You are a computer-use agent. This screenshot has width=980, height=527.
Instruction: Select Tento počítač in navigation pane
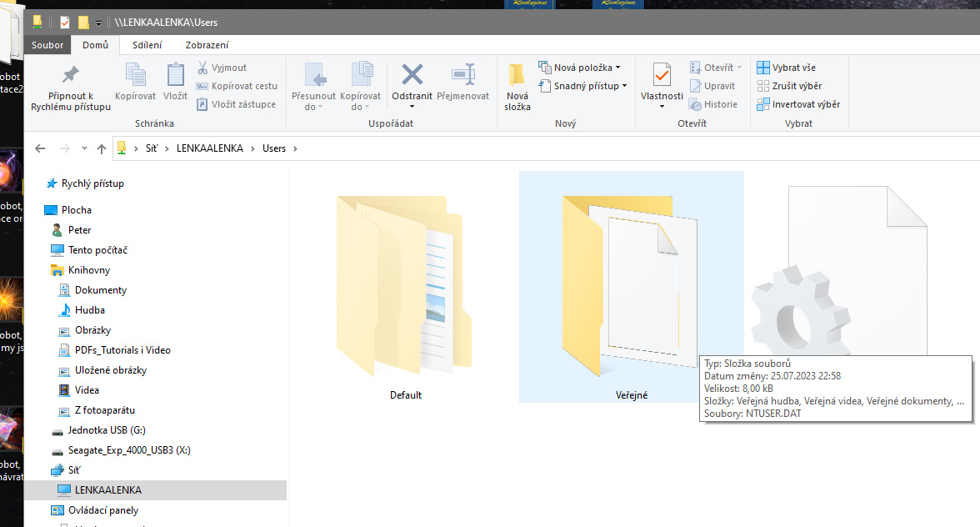pos(97,250)
